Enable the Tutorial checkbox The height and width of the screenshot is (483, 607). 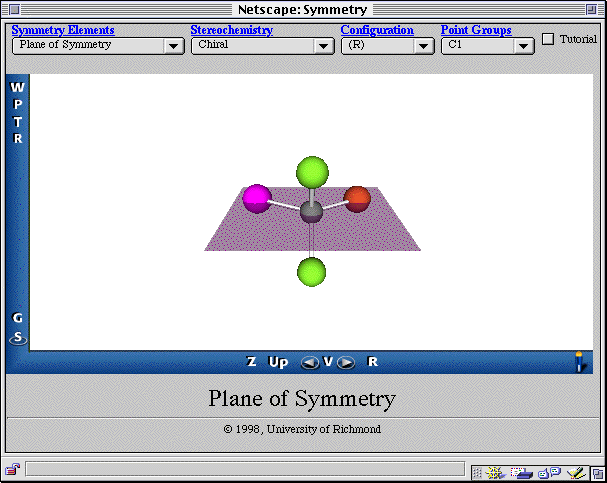pos(547,39)
